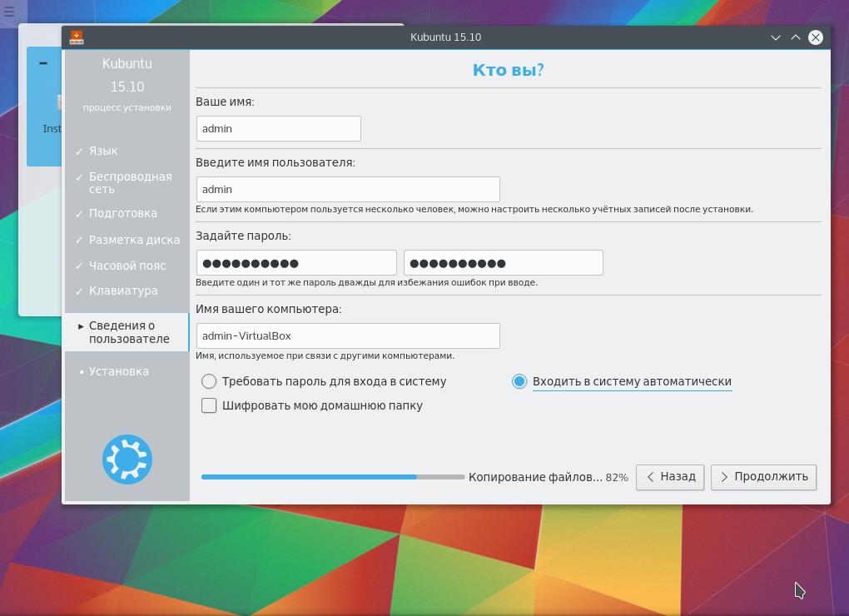
Task: Click the 'Имя вашего компьютера' field
Action: pos(348,335)
